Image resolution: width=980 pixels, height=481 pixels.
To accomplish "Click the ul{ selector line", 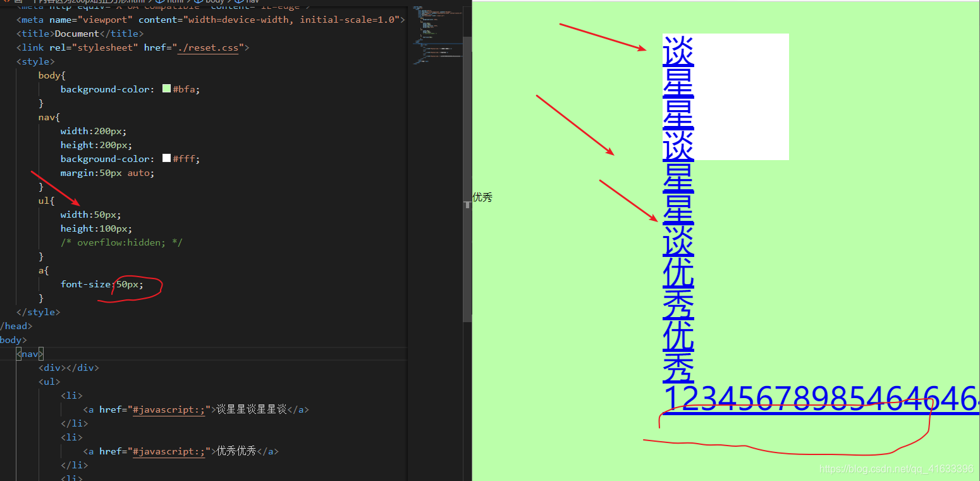I will [x=47, y=201].
